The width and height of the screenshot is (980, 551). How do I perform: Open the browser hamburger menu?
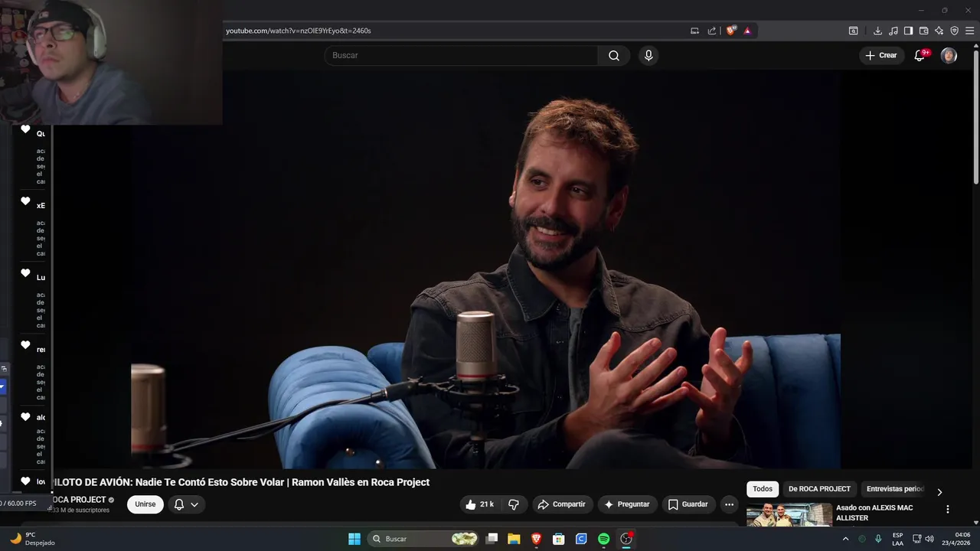(969, 31)
